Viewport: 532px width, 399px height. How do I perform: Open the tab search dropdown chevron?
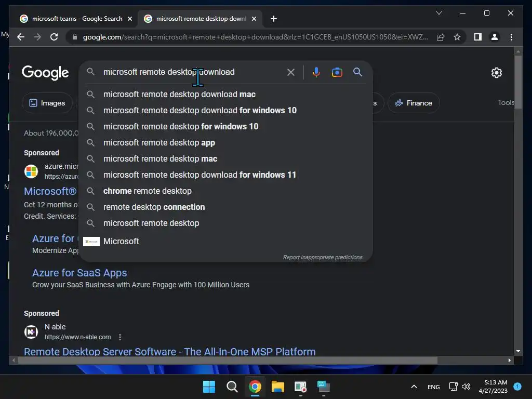pos(438,13)
